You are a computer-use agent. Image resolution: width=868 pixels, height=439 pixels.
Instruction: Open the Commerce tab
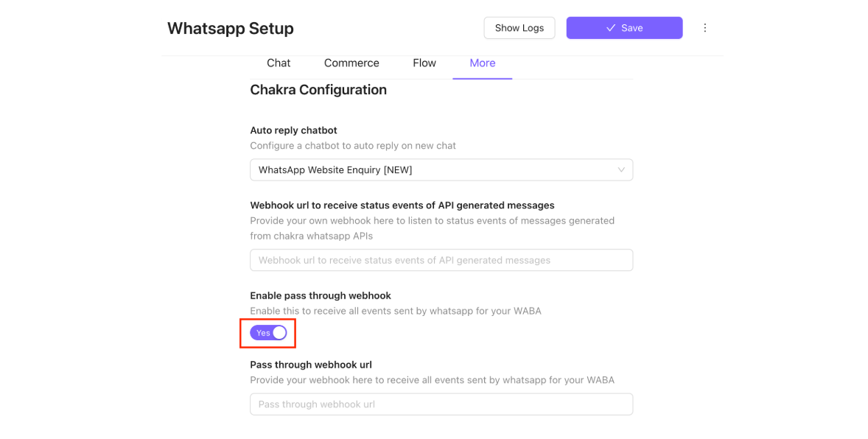click(351, 63)
